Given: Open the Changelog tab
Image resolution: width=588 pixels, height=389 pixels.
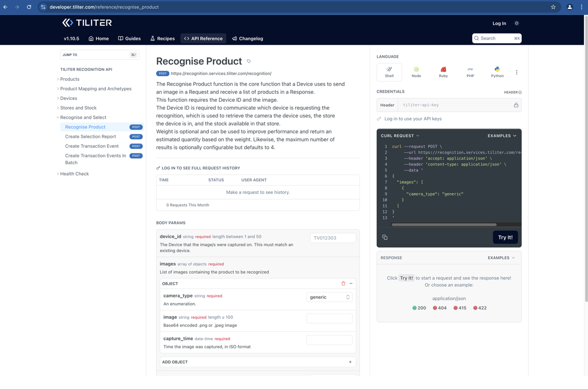Looking at the screenshot, I should [x=248, y=38].
